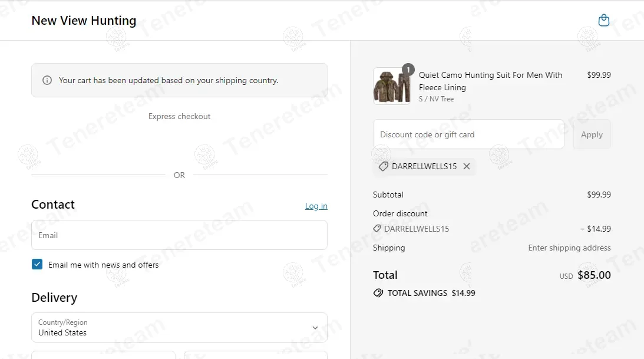Open the Country/Region dropdown

click(180, 328)
